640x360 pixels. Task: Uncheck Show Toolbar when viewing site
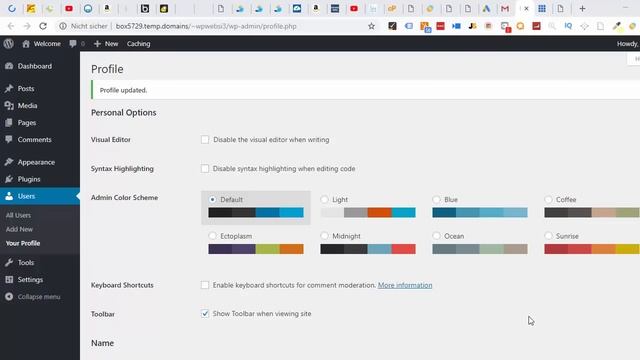tap(205, 313)
